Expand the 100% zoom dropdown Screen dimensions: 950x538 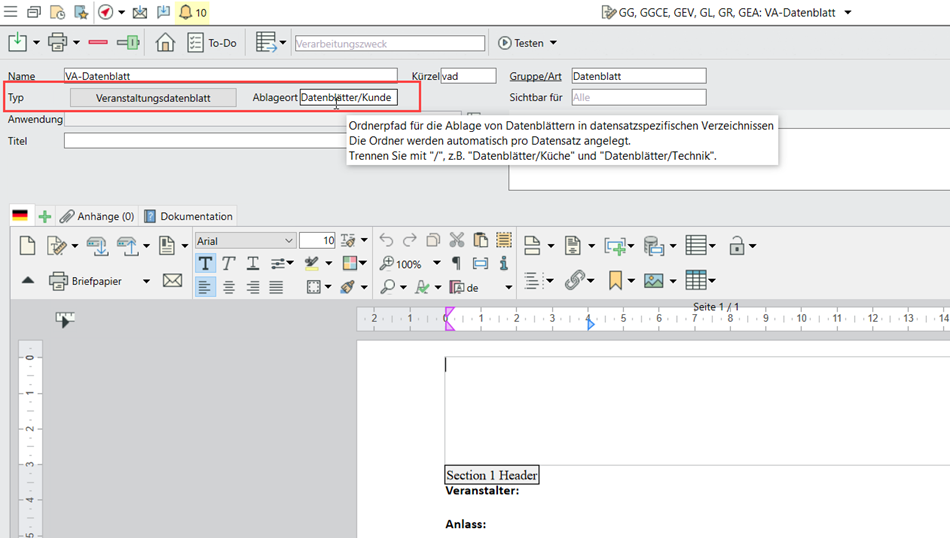click(436, 264)
